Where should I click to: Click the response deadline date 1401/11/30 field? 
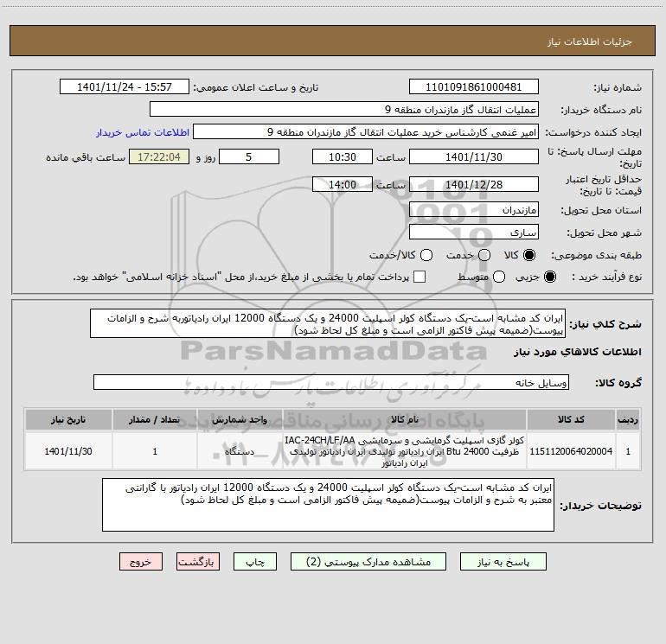tap(474, 157)
